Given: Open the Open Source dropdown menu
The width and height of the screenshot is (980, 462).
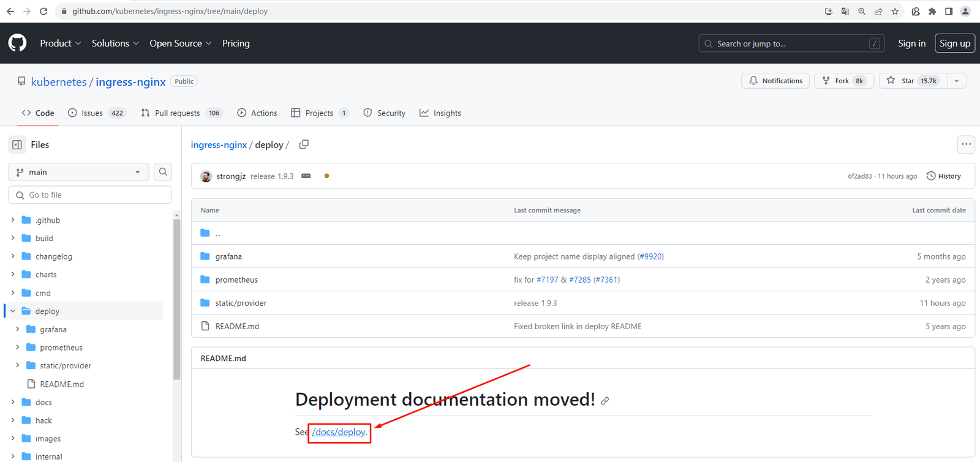Looking at the screenshot, I should click(180, 43).
